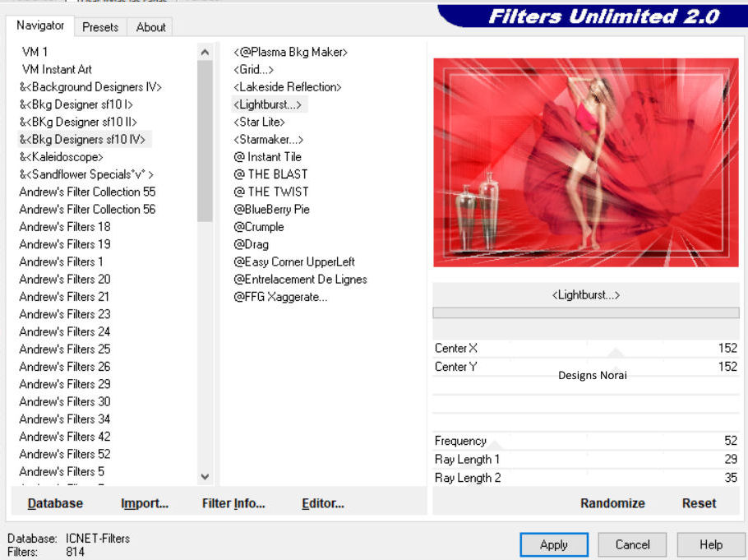Viewport: 748px width, 560px height.
Task: Select Andrew's Filters 42
Action: click(x=65, y=437)
